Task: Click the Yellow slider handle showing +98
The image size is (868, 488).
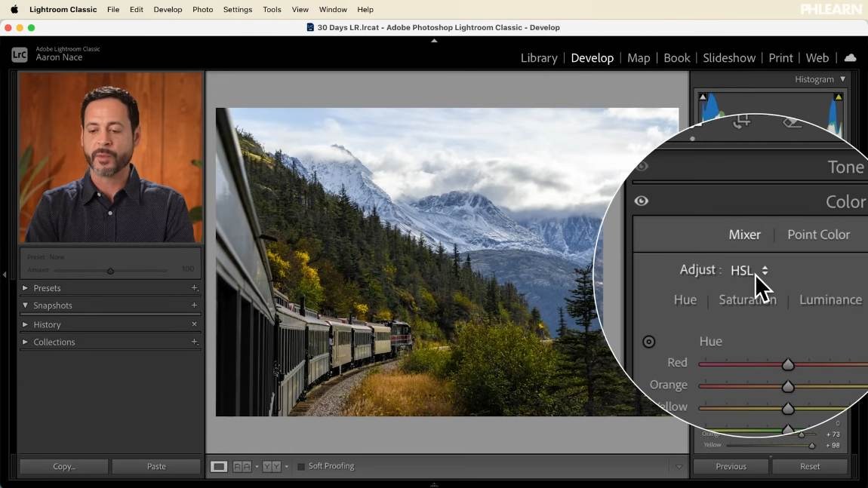Action: 812,446
